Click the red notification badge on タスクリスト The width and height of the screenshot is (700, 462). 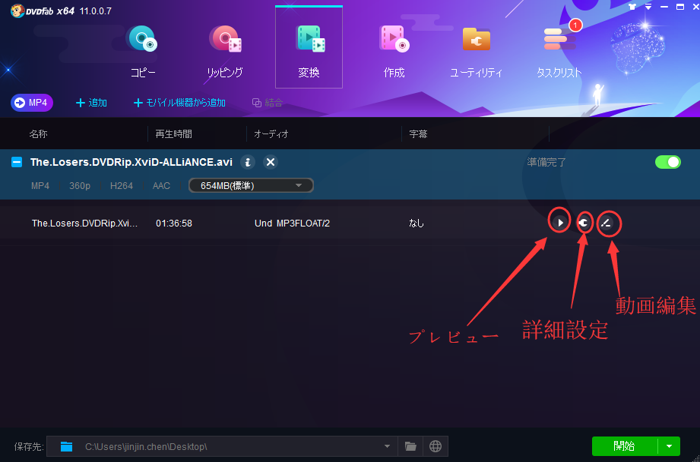[x=576, y=25]
